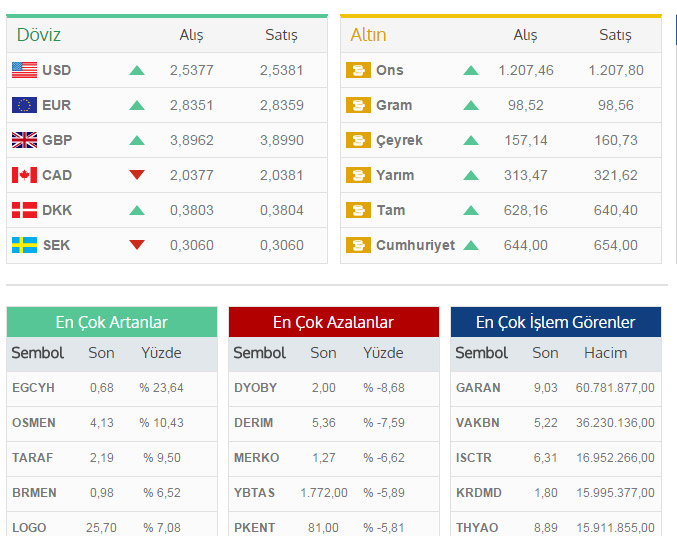Screen dimensions: 677x536
Task: Open the MERKO stock symbol
Action: (256, 457)
